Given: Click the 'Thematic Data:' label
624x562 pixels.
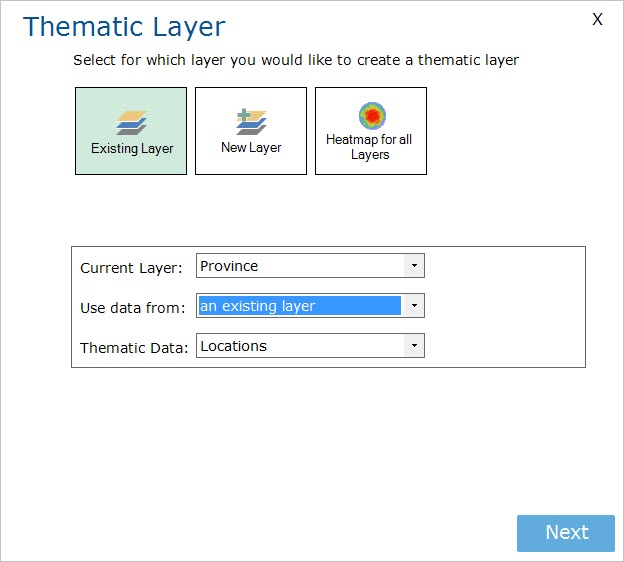Looking at the screenshot, I should pyautogui.click(x=134, y=348).
